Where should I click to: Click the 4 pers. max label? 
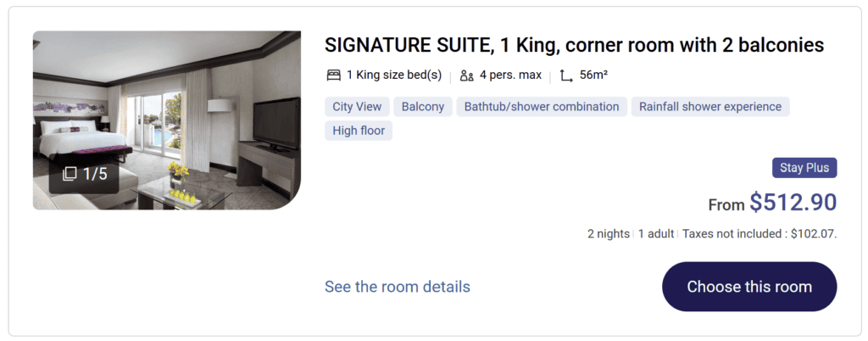510,75
